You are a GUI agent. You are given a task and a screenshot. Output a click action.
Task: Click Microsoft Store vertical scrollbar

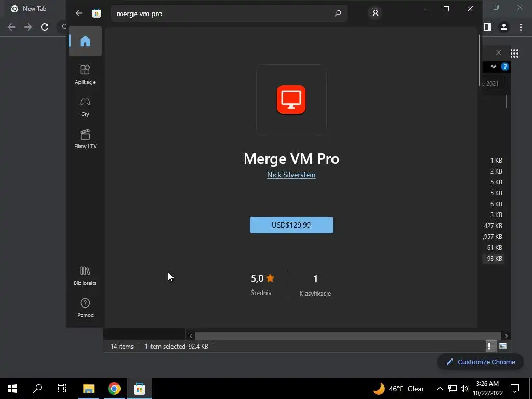click(480, 60)
